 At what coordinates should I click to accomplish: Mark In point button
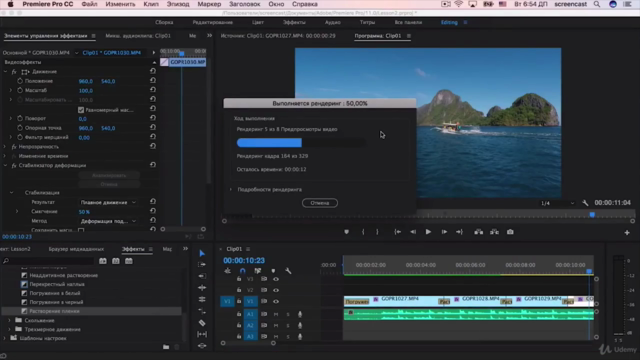pyautogui.click(x=363, y=232)
